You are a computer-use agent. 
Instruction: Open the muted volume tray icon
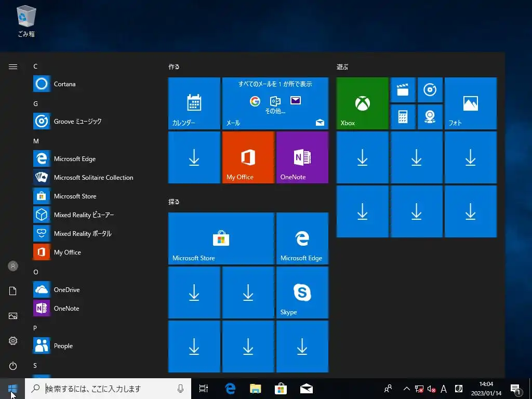coord(431,389)
